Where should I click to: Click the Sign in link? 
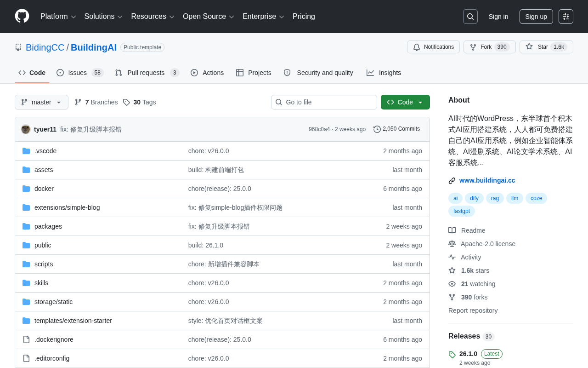pos(498,17)
